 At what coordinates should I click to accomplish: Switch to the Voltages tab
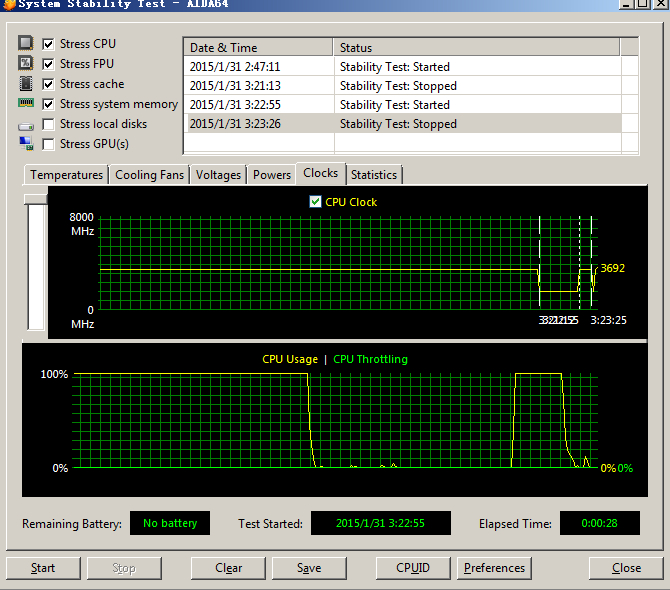click(x=218, y=175)
